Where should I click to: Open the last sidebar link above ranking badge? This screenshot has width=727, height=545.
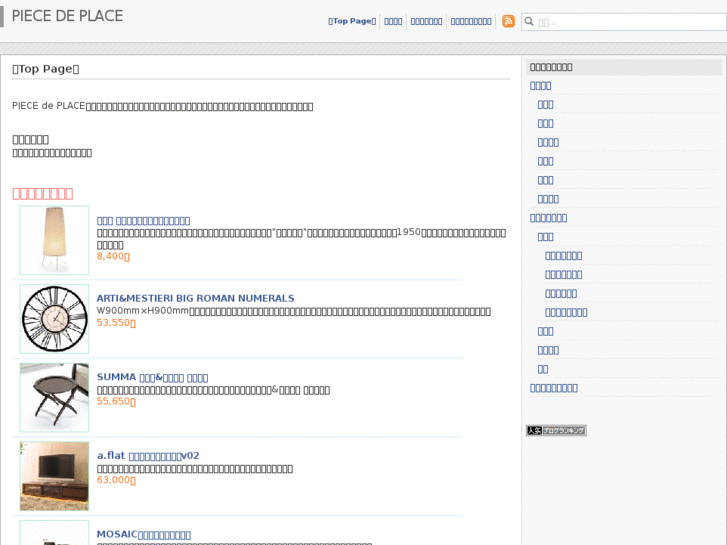click(x=554, y=388)
